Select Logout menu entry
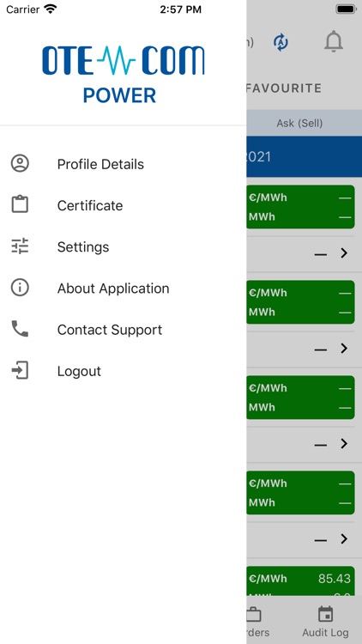This screenshot has width=362, height=644. tap(124, 371)
